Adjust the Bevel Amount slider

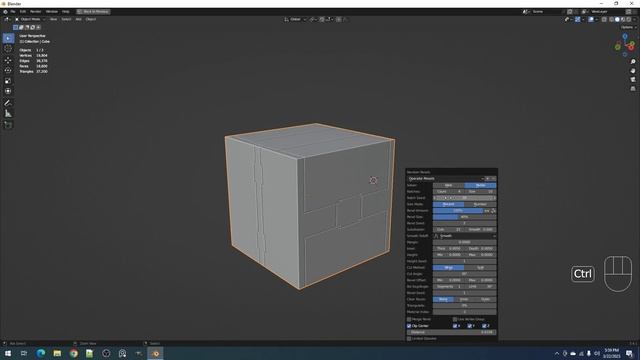pos(458,211)
